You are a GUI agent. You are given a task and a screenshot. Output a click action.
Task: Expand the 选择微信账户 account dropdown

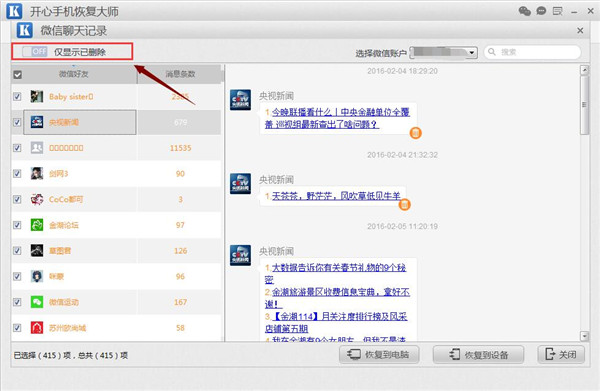443,52
